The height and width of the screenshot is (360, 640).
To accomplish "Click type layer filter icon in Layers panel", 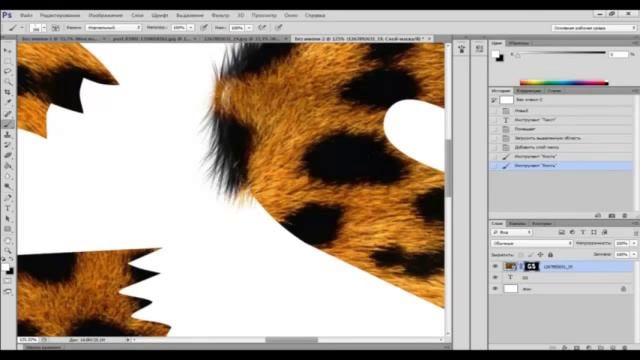I will 583,232.
